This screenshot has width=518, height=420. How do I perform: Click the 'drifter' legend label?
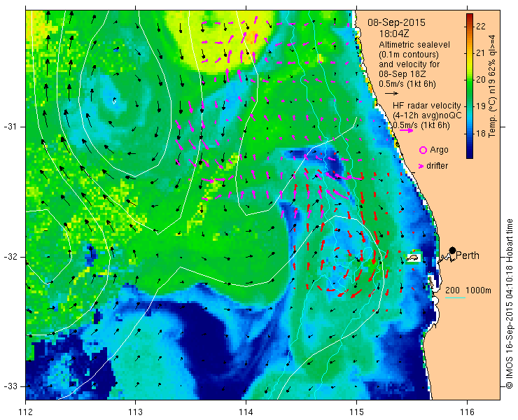click(437, 166)
